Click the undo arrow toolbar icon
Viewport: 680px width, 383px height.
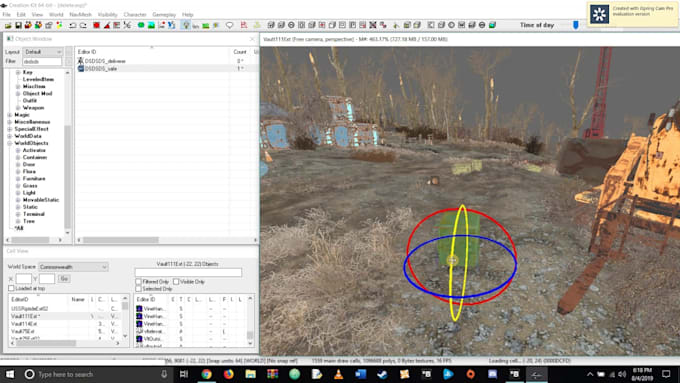[x=72, y=25]
